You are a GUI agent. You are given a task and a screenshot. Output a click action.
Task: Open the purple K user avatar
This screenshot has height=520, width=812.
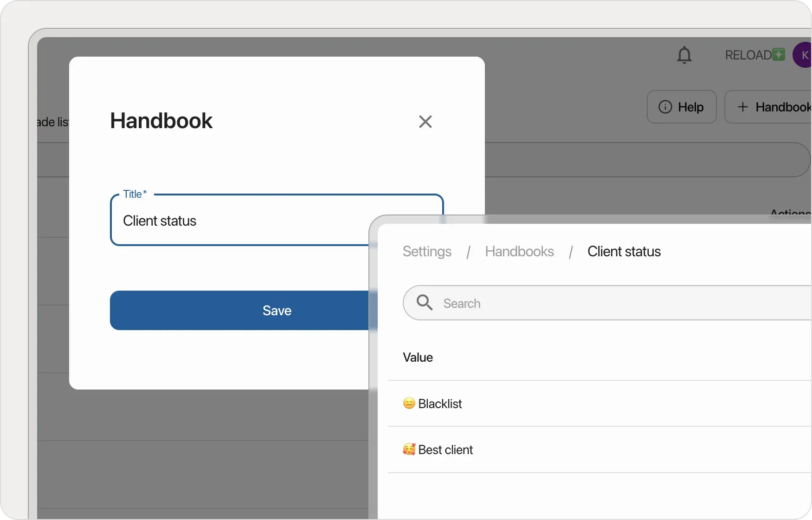[804, 55]
